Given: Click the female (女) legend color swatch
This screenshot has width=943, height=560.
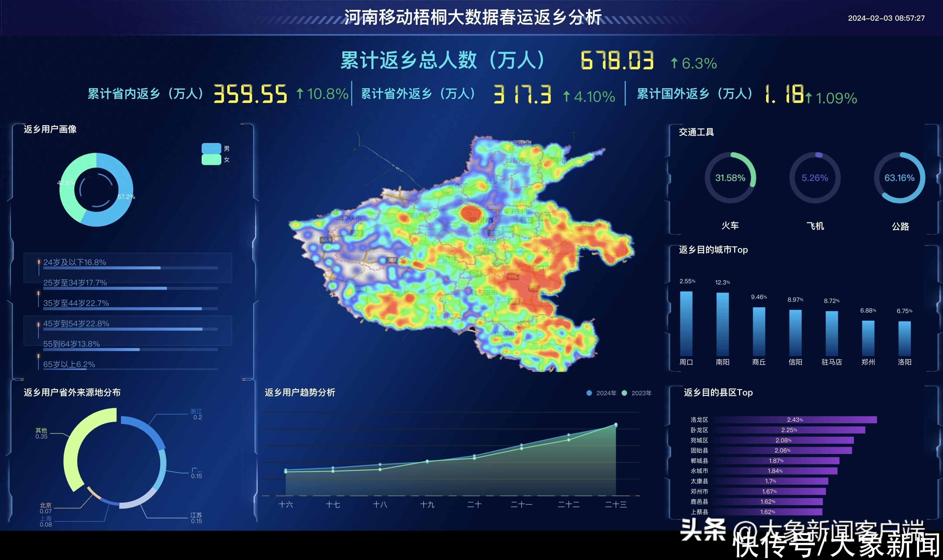Looking at the screenshot, I should pos(211,159).
